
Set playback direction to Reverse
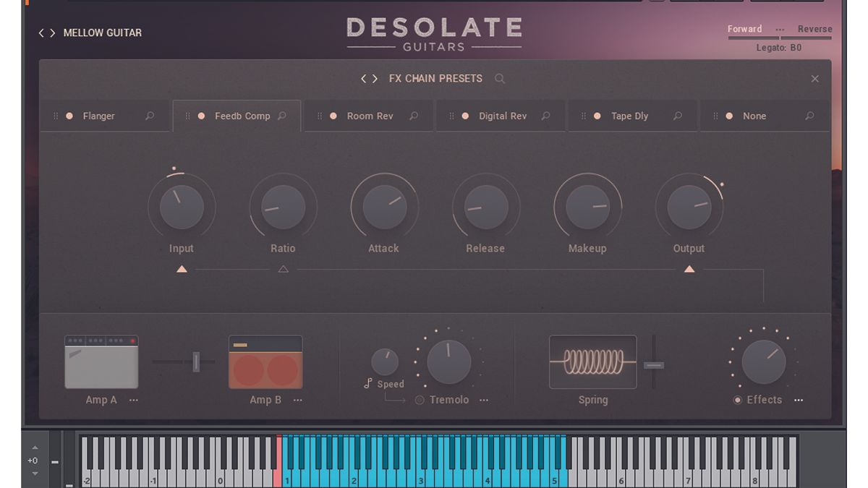point(814,29)
